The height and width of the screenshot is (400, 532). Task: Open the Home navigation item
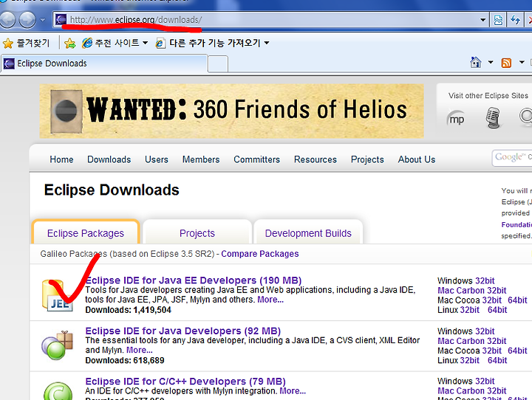tap(61, 159)
